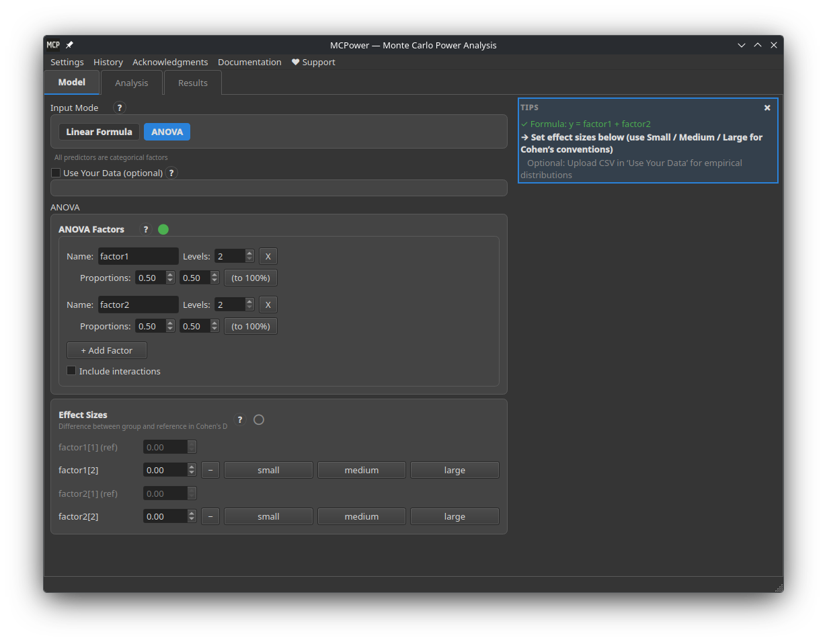Image resolution: width=827 pixels, height=644 pixels.
Task: Open the Use Your Data help icon
Action: (x=171, y=173)
